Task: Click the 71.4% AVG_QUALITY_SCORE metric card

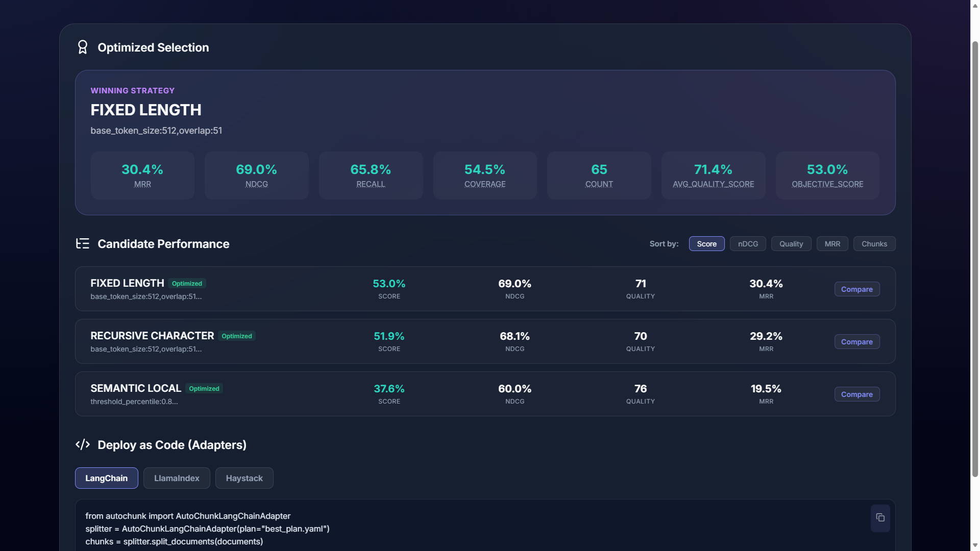Action: point(714,176)
